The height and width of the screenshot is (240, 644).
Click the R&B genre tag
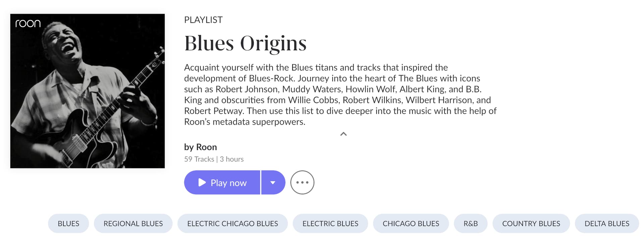tap(471, 223)
